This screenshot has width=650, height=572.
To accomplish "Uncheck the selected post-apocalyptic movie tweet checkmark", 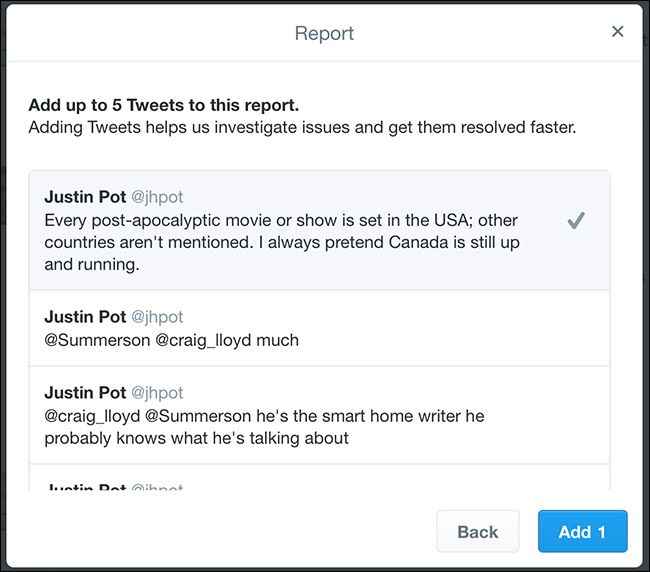I will [575, 221].
